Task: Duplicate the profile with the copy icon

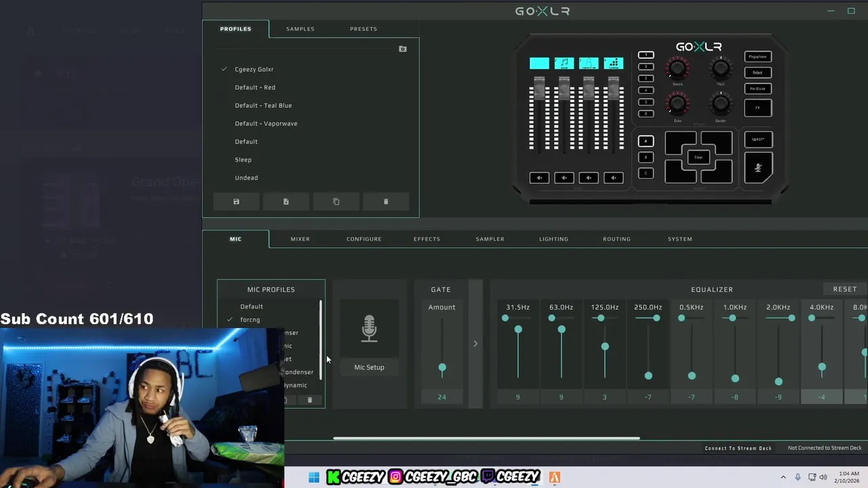Action: coord(336,202)
